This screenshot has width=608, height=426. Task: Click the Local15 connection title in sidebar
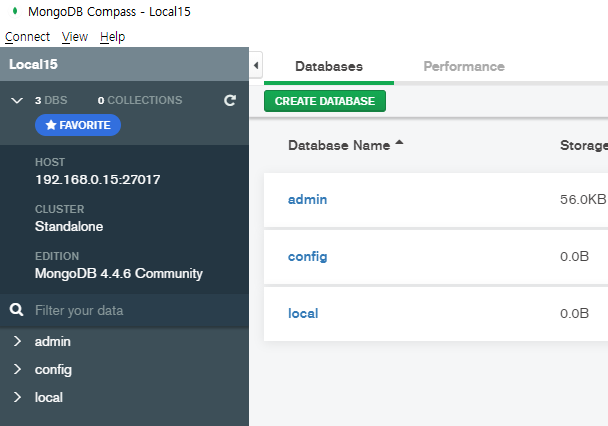click(x=33, y=64)
